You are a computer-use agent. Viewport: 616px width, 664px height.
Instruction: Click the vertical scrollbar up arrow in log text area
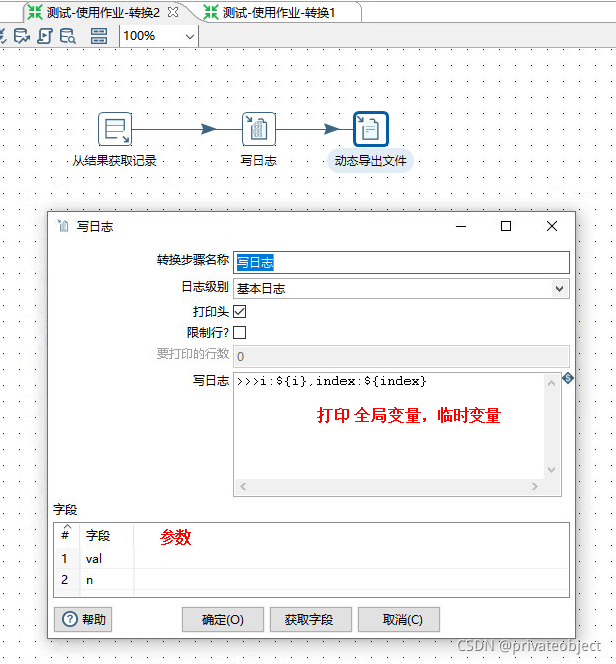[x=551, y=383]
